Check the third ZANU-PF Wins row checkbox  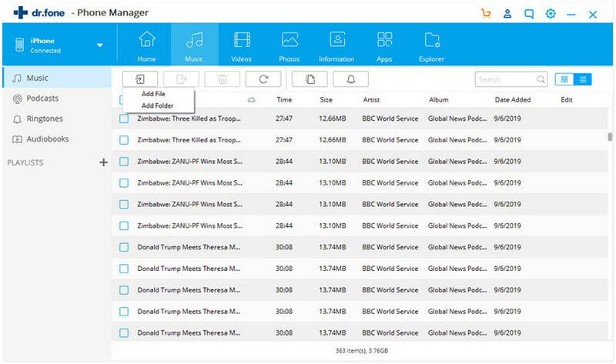click(124, 204)
